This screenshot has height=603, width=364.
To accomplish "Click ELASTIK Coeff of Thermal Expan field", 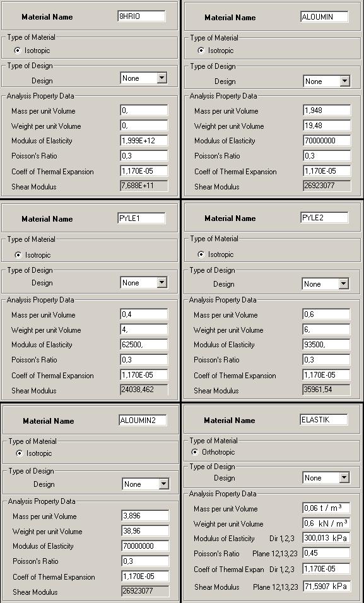I will 326,568.
